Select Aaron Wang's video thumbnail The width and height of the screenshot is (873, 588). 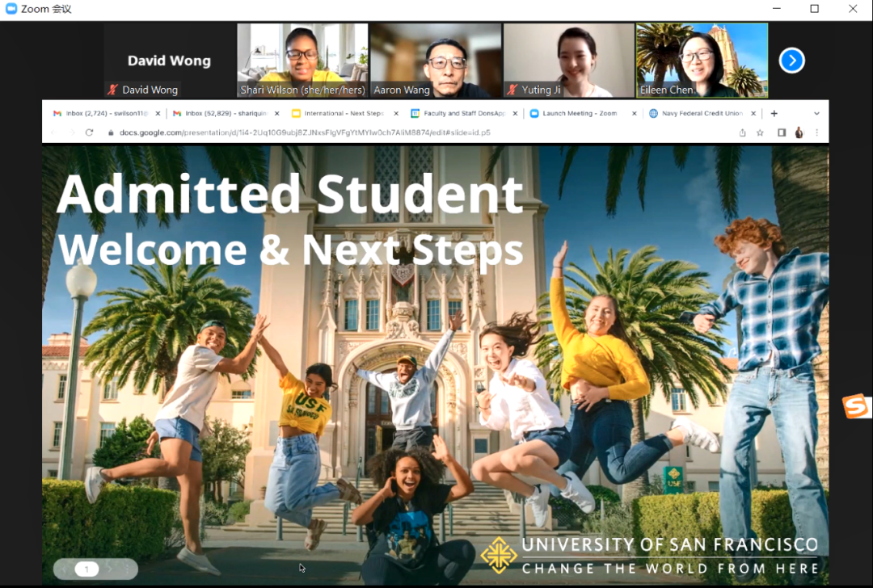point(436,61)
